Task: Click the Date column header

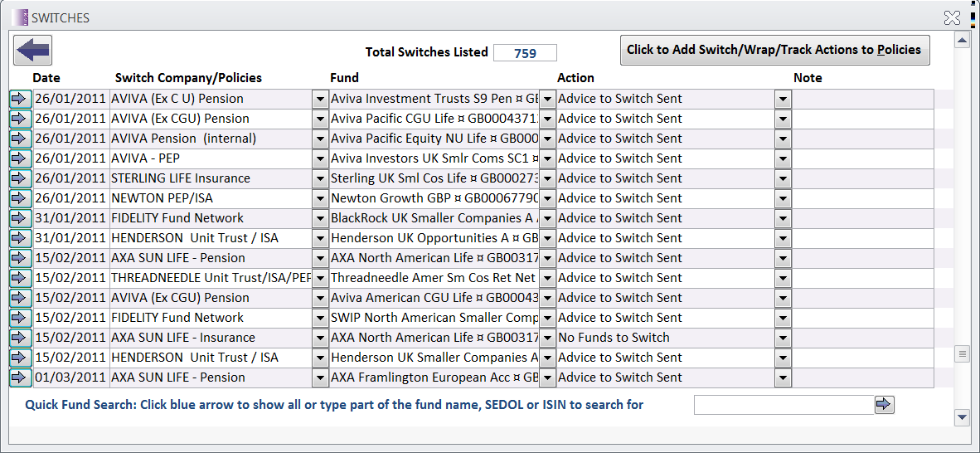Action: [46, 78]
